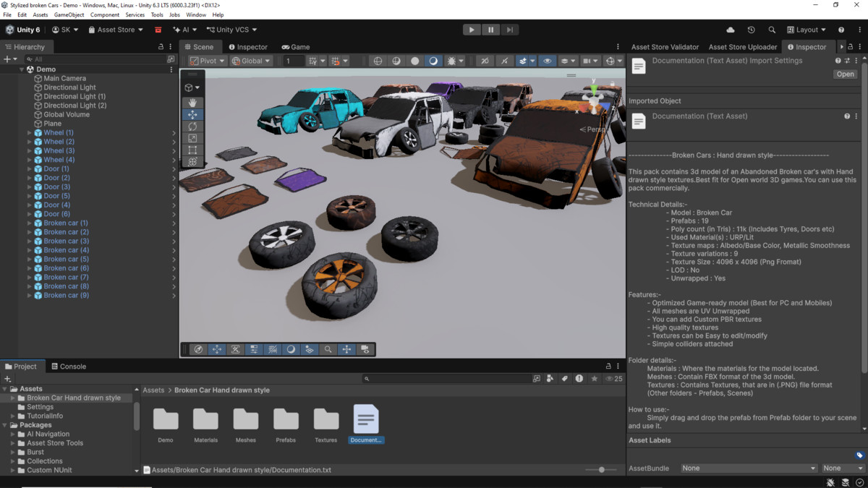This screenshot has width=868, height=488.
Task: Click search by label icon in Project
Action: tap(565, 378)
